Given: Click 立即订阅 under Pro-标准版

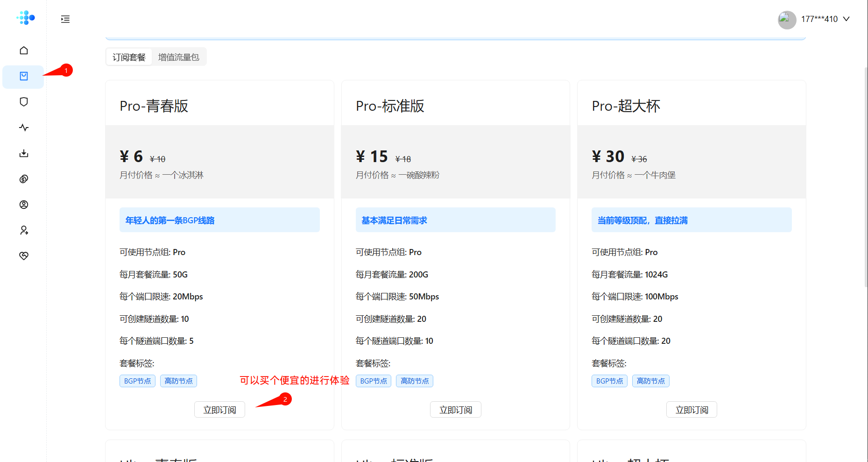Looking at the screenshot, I should [455, 410].
